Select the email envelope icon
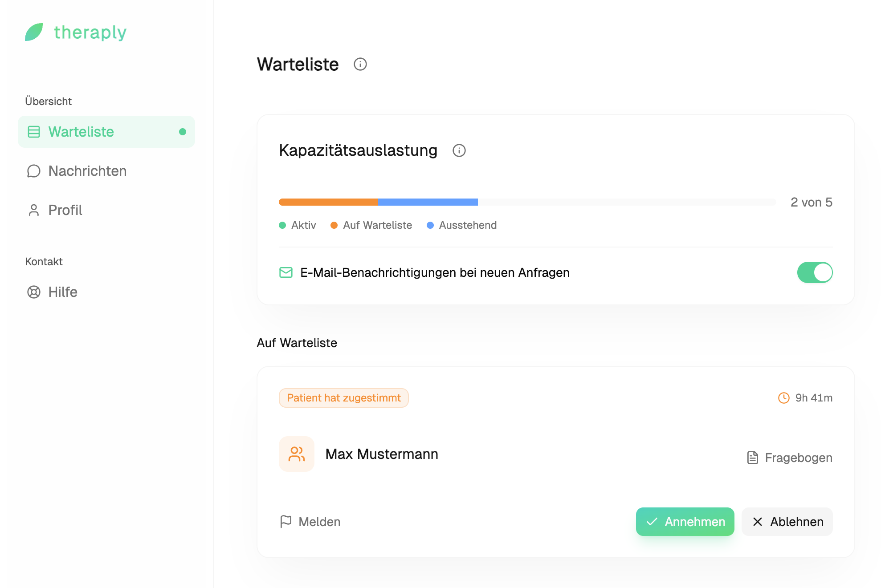 (x=286, y=272)
